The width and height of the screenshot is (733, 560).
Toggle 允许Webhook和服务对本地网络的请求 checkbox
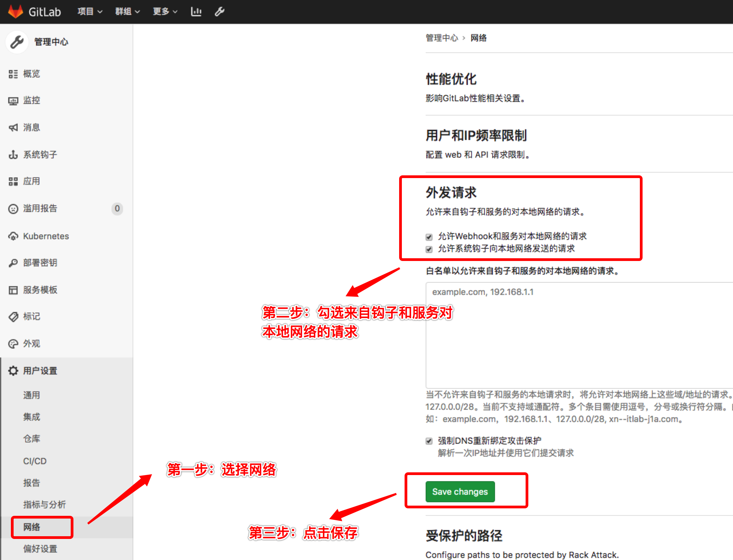tap(429, 237)
